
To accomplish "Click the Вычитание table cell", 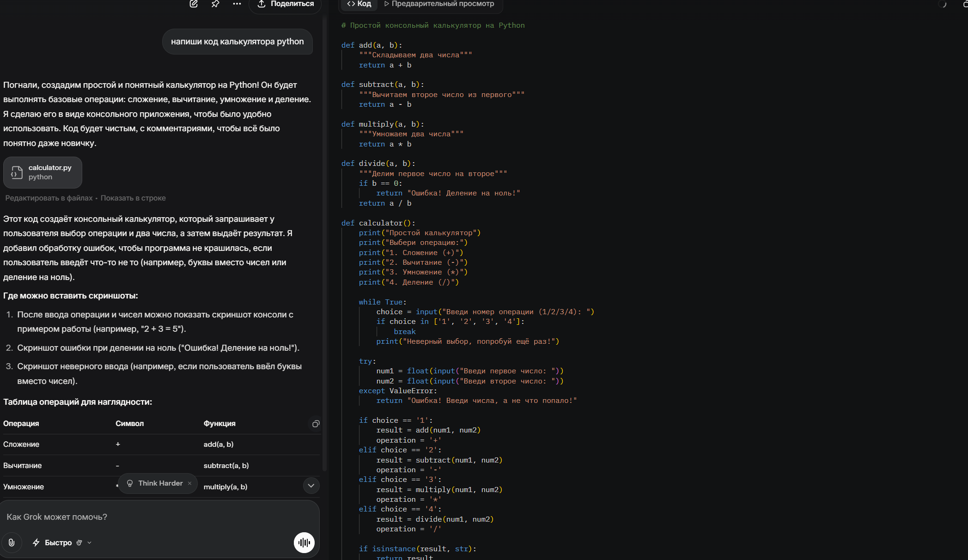I will pyautogui.click(x=23, y=466).
